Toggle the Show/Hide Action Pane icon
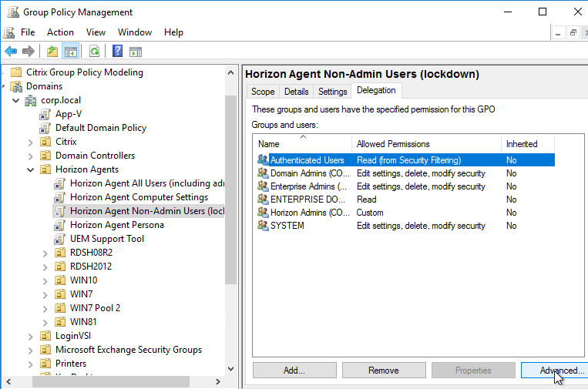This screenshot has width=588, height=389. (136, 52)
